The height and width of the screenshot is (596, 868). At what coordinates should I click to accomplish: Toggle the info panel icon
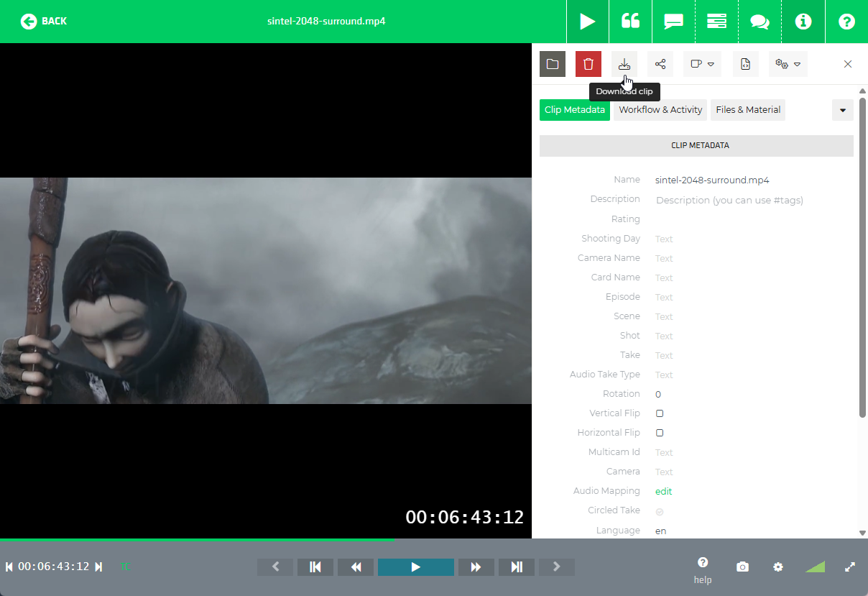[x=803, y=22]
